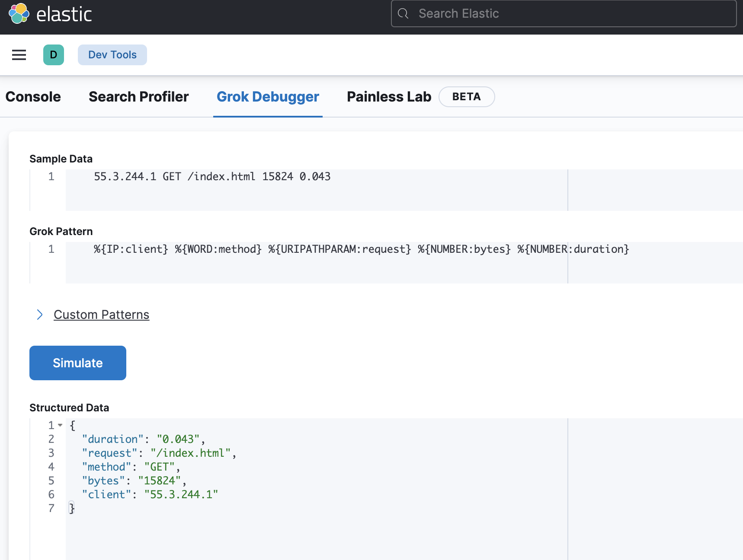
Task: Collapse the Structured Data JSON fold arrow
Action: point(60,425)
